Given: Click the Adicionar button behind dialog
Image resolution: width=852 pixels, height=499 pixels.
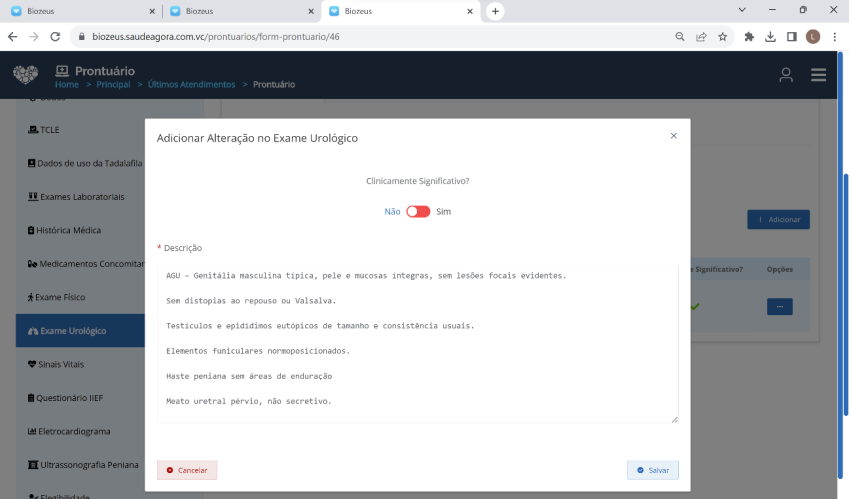Looking at the screenshot, I should tap(778, 219).
